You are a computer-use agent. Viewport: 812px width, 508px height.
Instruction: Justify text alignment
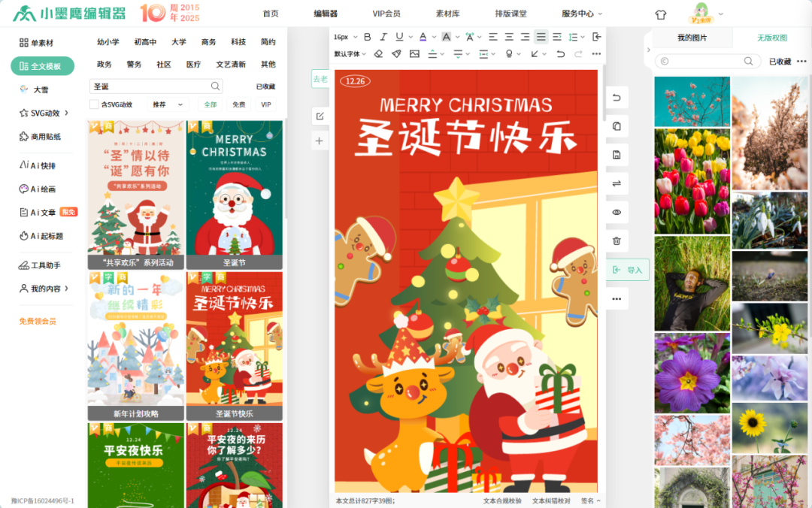541,37
